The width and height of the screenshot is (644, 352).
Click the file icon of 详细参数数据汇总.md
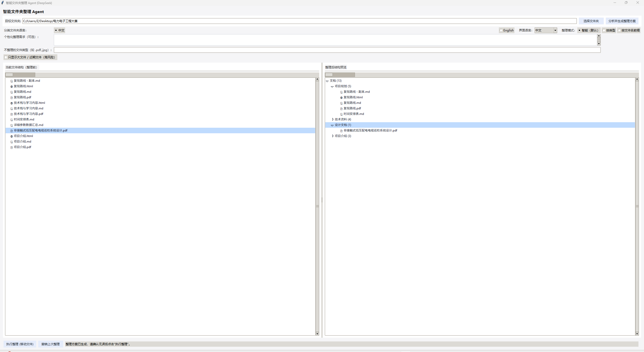click(12, 125)
